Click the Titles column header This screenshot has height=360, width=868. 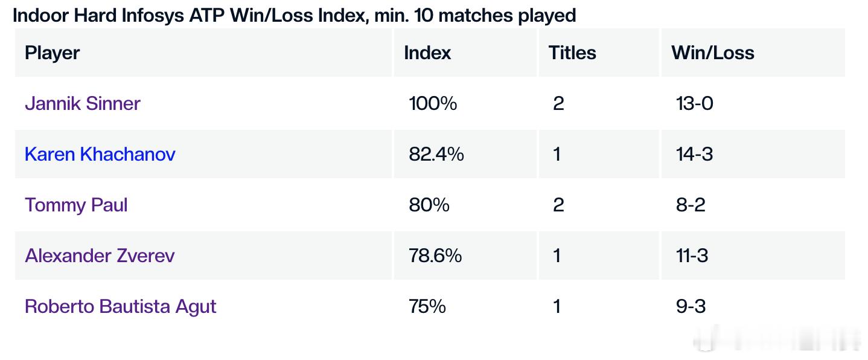tap(572, 53)
